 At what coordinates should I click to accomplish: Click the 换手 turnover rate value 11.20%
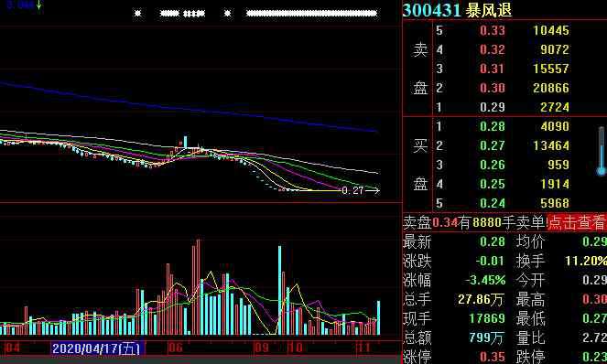click(585, 261)
